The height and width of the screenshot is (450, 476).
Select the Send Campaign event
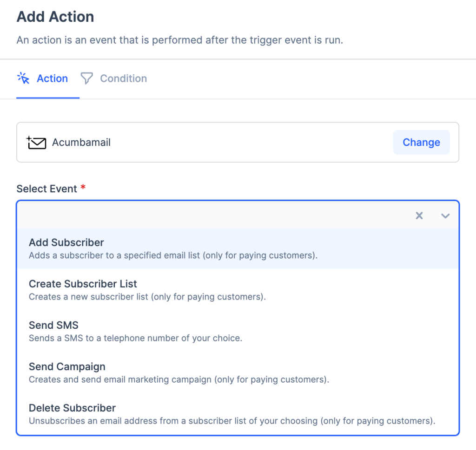coord(67,366)
